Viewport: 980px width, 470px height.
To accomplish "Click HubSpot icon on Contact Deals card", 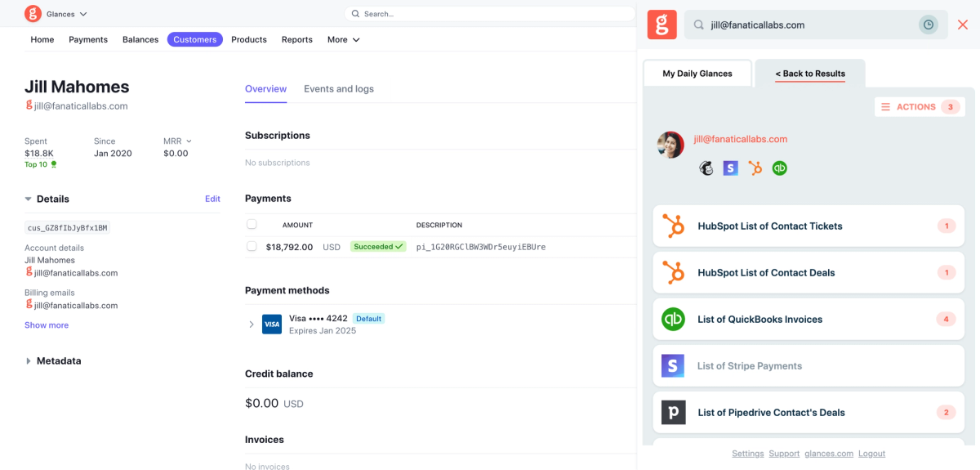I will coord(673,273).
